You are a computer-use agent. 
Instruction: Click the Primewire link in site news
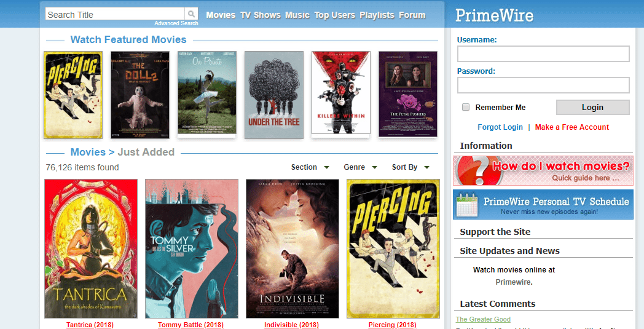tap(513, 282)
